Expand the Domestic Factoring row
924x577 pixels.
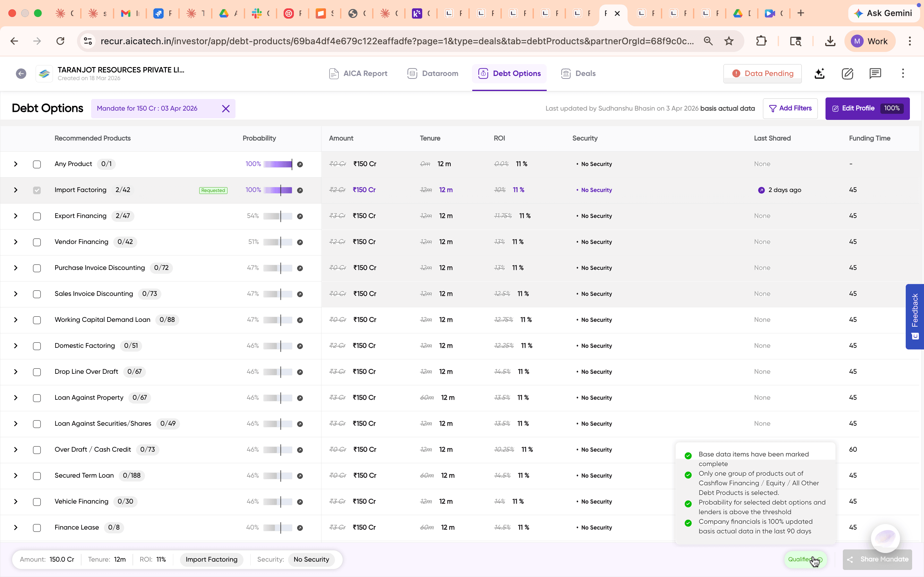point(16,346)
